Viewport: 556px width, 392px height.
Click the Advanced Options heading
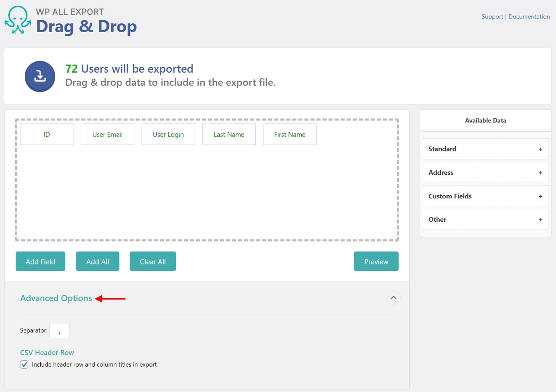coord(56,298)
